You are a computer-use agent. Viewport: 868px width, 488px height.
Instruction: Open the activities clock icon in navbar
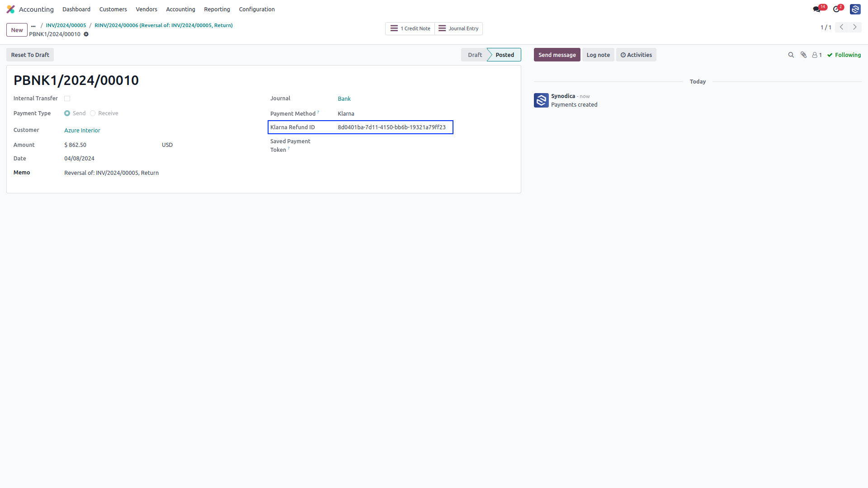[836, 9]
